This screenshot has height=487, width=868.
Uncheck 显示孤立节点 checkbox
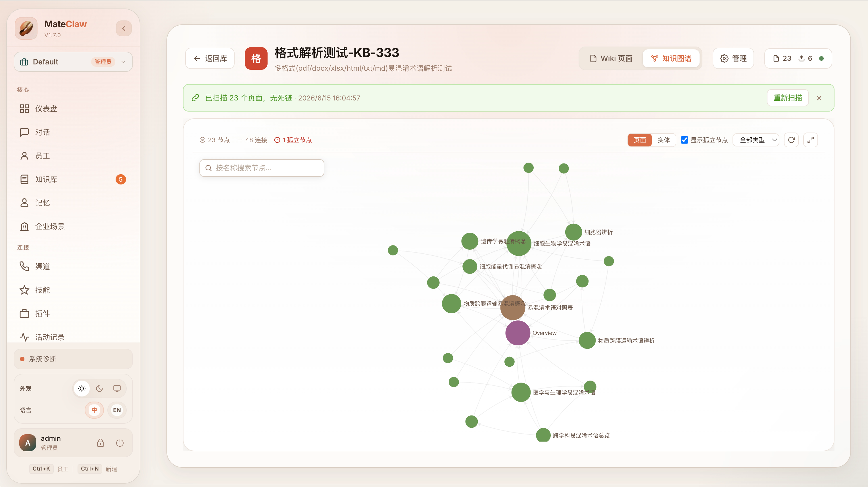click(x=684, y=140)
